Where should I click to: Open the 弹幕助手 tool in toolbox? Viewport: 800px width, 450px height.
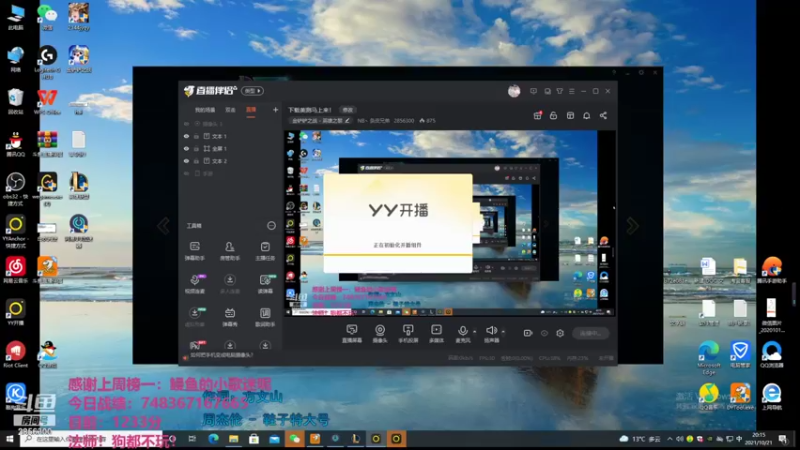click(194, 251)
